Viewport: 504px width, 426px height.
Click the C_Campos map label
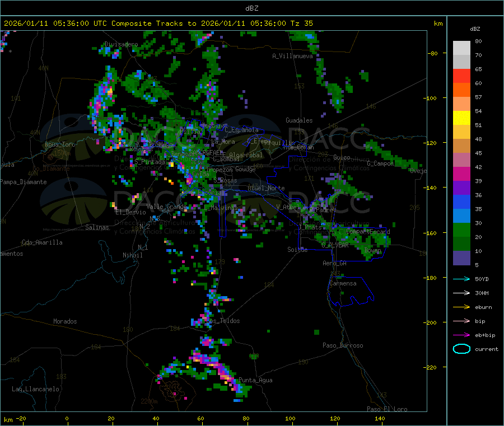click(x=381, y=163)
